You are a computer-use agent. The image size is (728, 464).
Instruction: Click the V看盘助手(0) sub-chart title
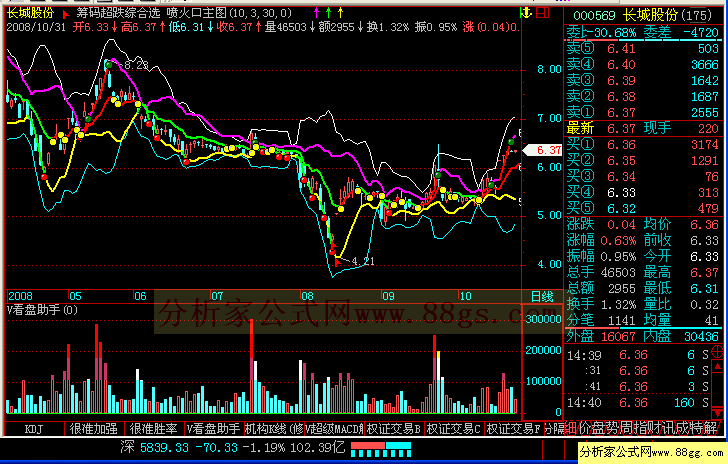pyautogui.click(x=42, y=310)
